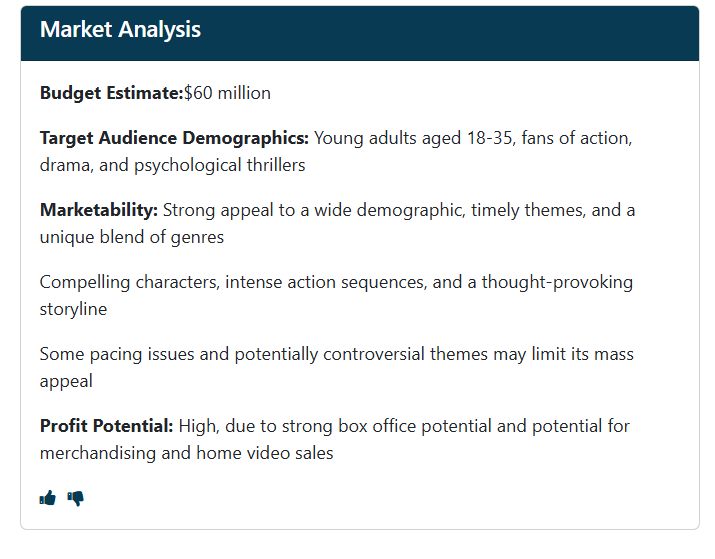Click the 'merchandising and home video sales' line
Viewport: 715px width, 559px height.
(187, 453)
